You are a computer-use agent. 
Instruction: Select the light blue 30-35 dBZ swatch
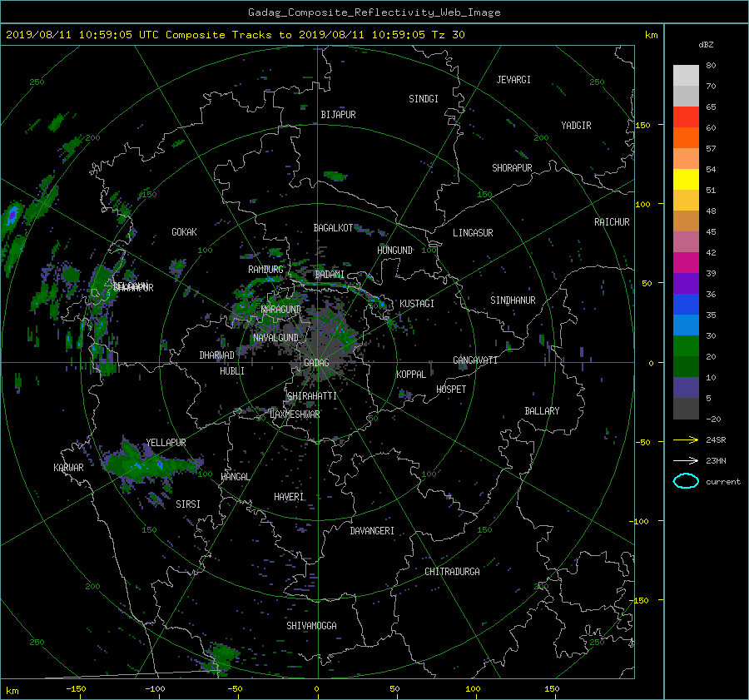point(686,325)
